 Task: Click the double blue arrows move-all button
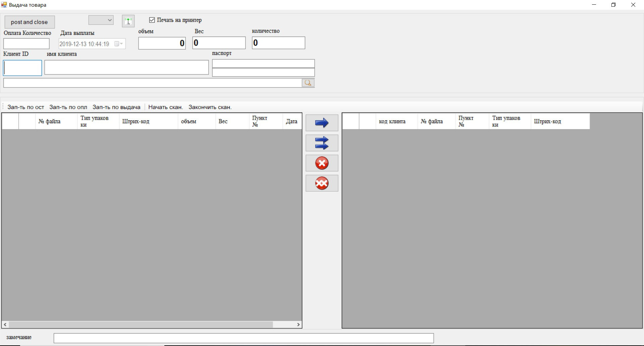click(x=322, y=143)
